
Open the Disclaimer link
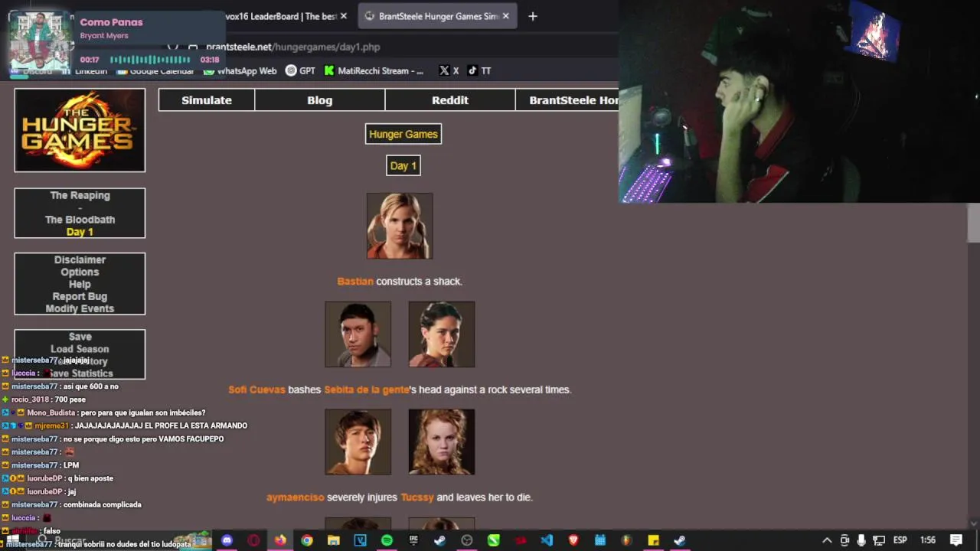(x=80, y=260)
